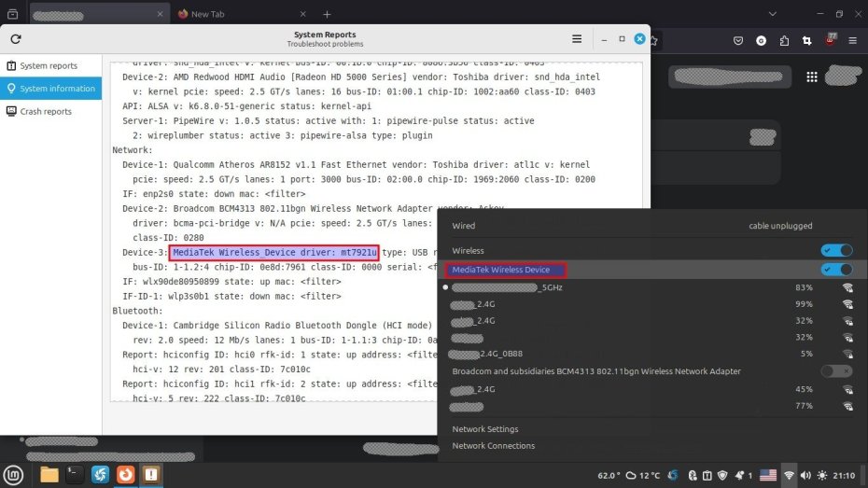Click the brightness sun tray icon
The image size is (868, 488).
pos(822,475)
